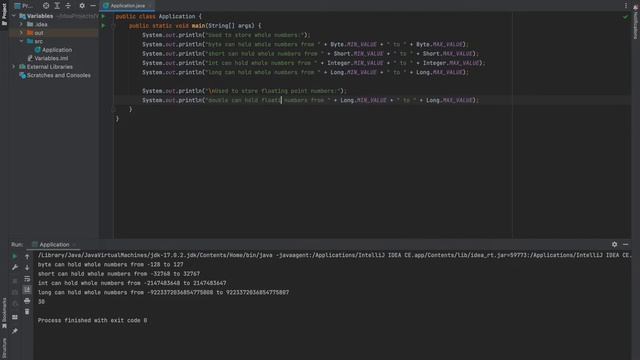Open the Project side tab
640x360 pixels.
pyautogui.click(x=4, y=14)
